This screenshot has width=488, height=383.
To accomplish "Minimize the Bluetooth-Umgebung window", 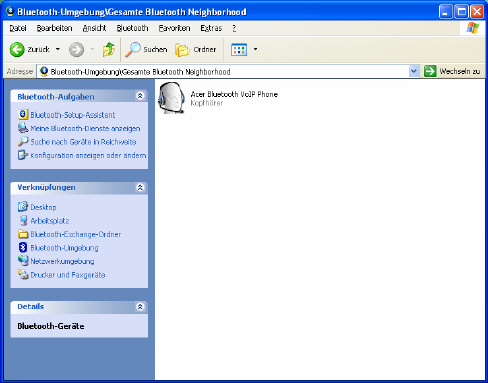I will pyautogui.click(x=446, y=12).
